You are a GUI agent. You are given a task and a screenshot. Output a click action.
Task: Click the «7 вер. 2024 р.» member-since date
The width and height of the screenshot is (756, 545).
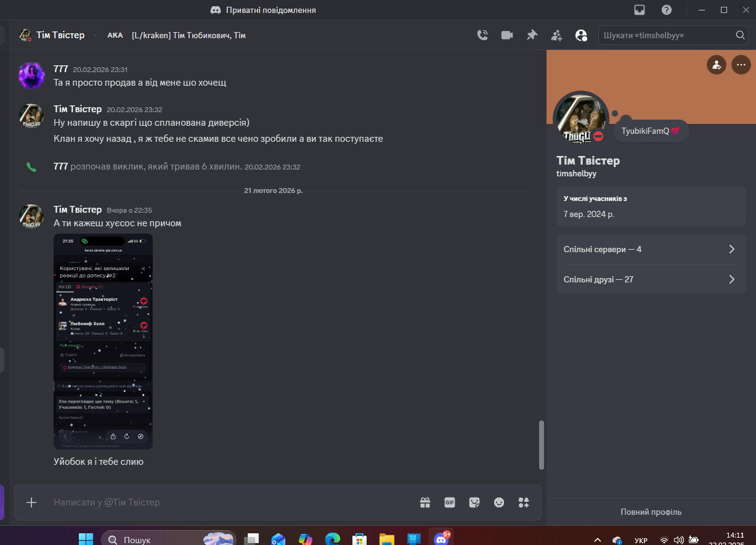point(589,215)
